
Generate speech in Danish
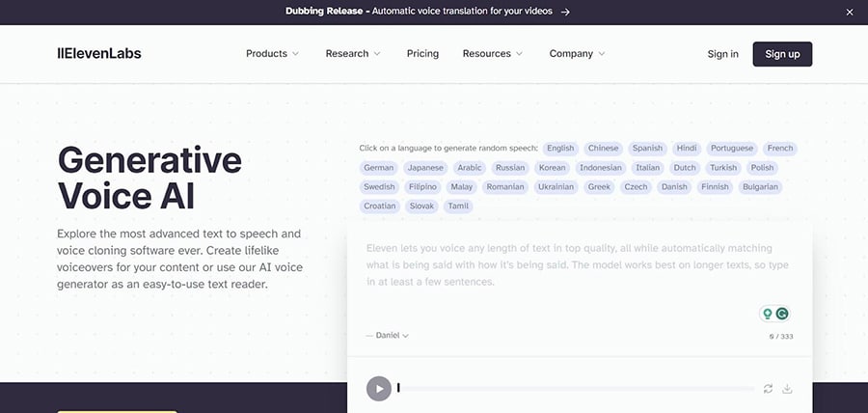(674, 187)
